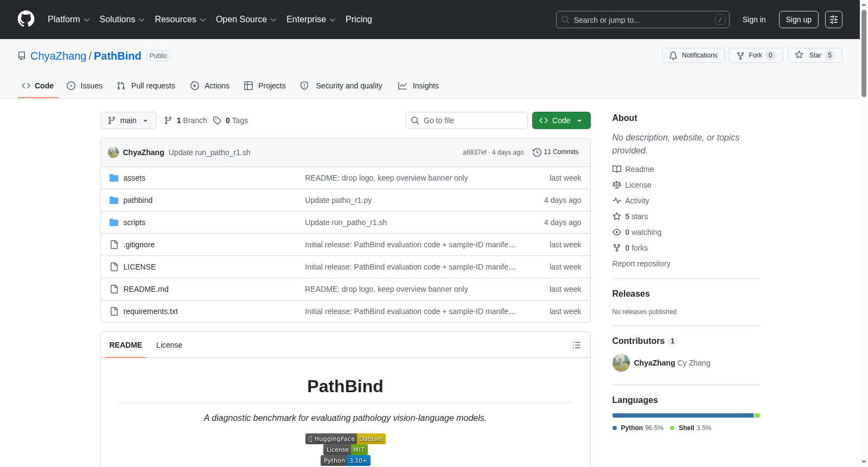Expand the Resources menu
The image size is (868, 467).
180,20
